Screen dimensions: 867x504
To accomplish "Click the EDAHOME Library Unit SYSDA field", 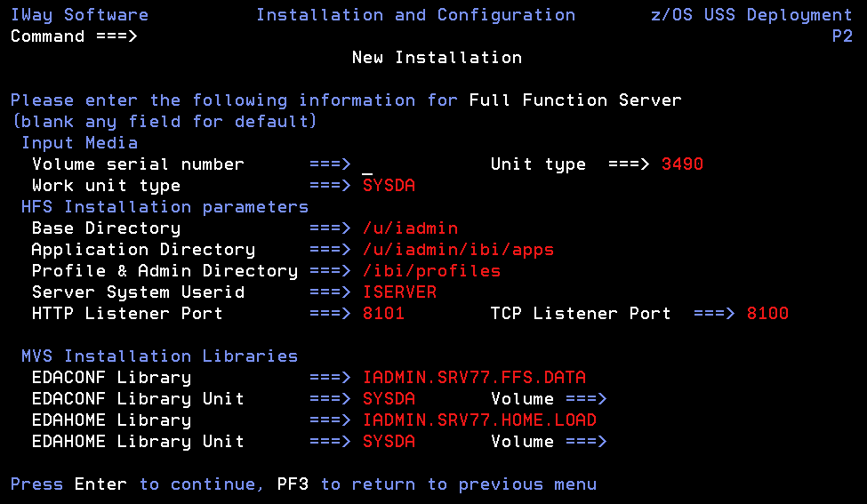I will (389, 442).
